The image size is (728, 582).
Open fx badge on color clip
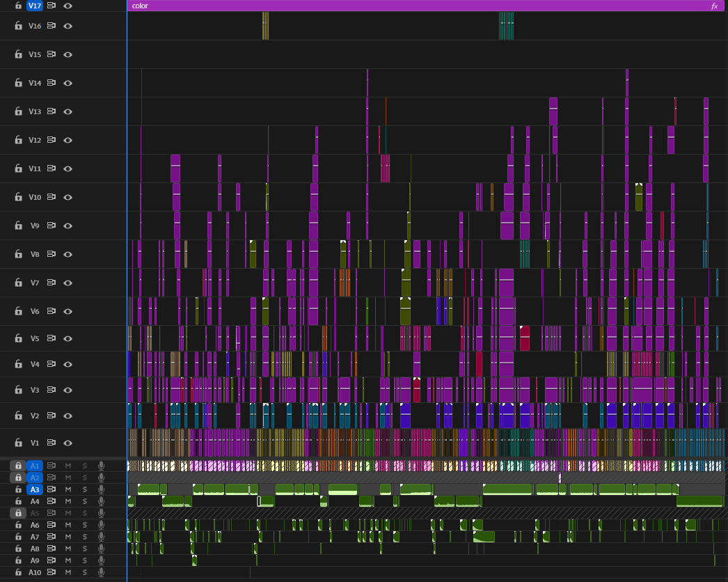pos(715,6)
